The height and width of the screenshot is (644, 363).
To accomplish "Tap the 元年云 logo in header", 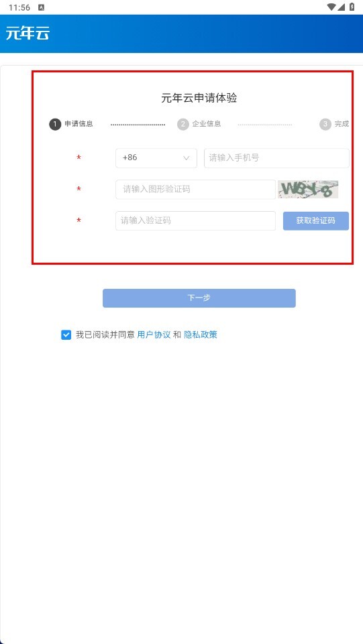I will (28, 34).
